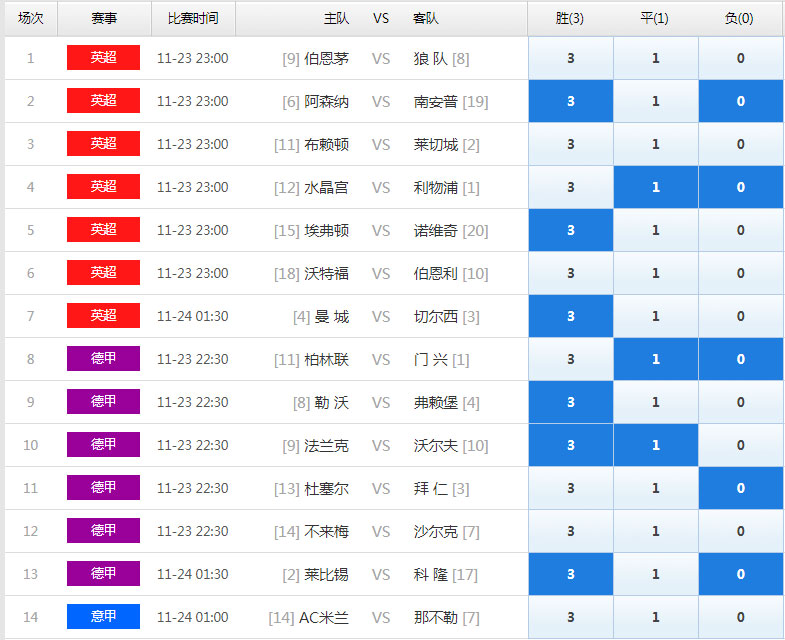The height and width of the screenshot is (640, 785).
Task: Click away team 门兴 name
Action: tap(431, 360)
